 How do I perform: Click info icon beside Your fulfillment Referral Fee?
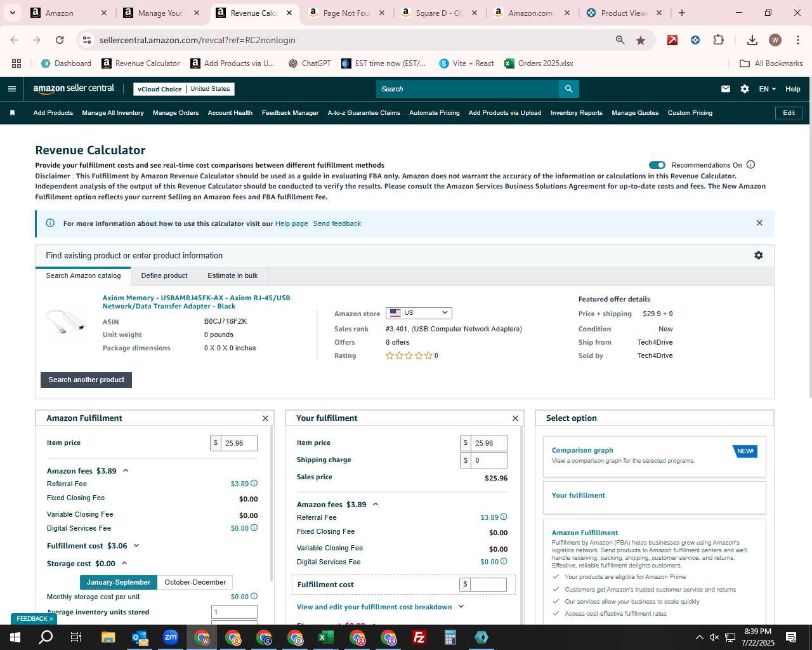click(504, 517)
